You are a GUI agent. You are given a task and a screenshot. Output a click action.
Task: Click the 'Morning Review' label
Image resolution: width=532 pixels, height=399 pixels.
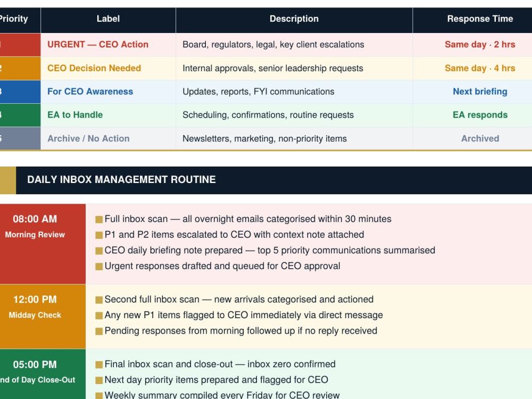pos(35,235)
